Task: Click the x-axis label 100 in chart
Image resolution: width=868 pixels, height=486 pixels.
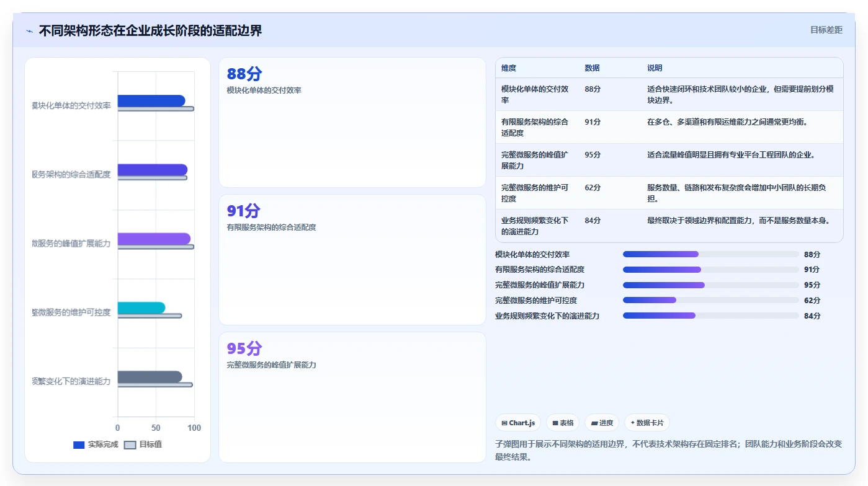Action: [x=194, y=428]
